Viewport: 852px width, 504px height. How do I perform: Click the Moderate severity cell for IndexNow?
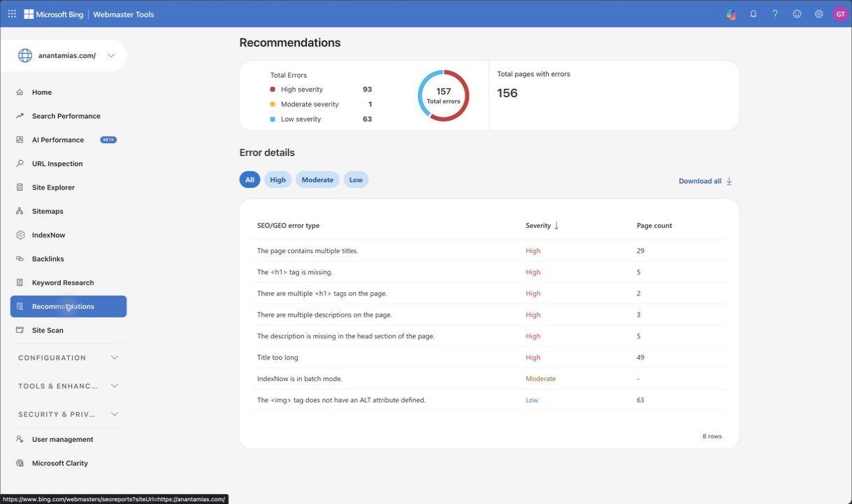tap(540, 379)
